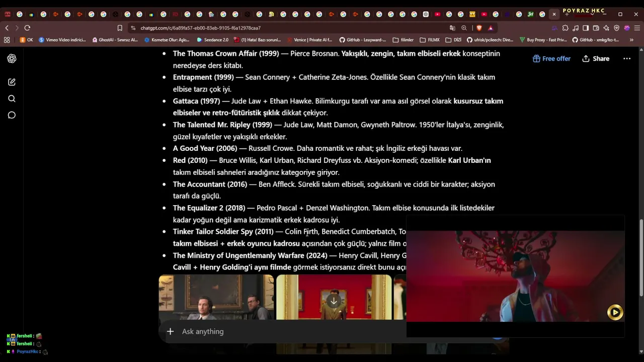This screenshot has height=362, width=644.
Task: Start a new chat with pencil icon
Action: pyautogui.click(x=12, y=82)
